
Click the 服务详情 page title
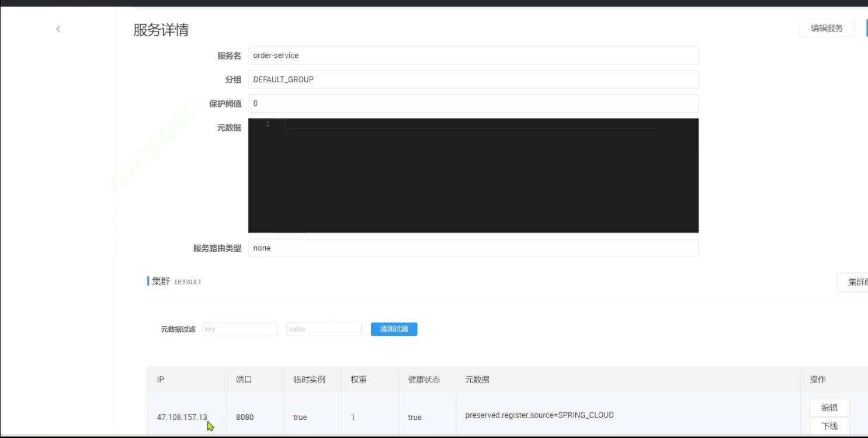point(161,30)
